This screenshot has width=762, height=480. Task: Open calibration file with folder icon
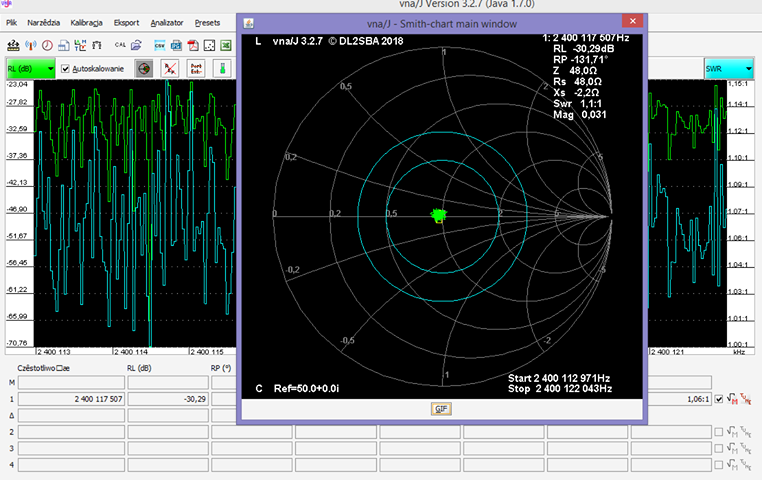click(x=136, y=46)
